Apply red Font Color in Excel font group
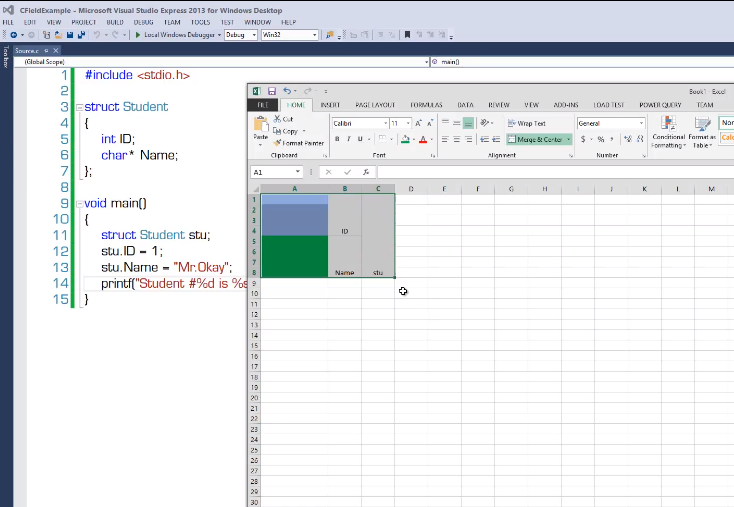This screenshot has height=507, width=734. point(423,139)
